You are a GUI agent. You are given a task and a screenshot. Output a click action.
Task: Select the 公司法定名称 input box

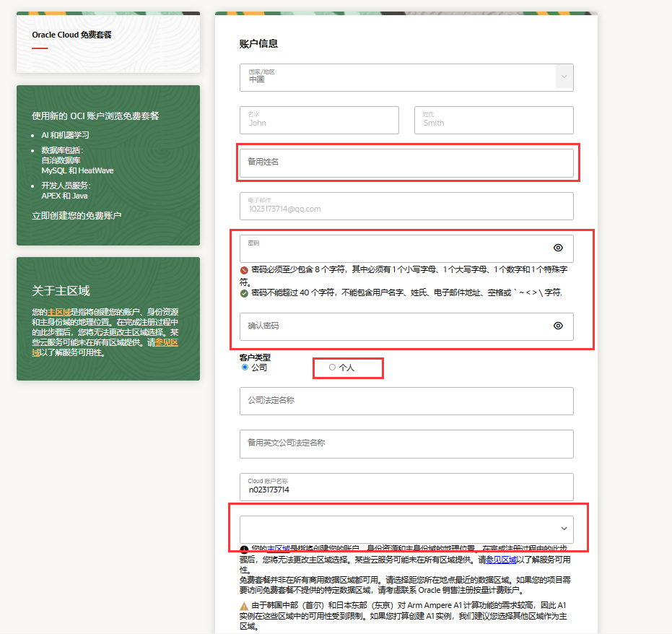(406, 401)
